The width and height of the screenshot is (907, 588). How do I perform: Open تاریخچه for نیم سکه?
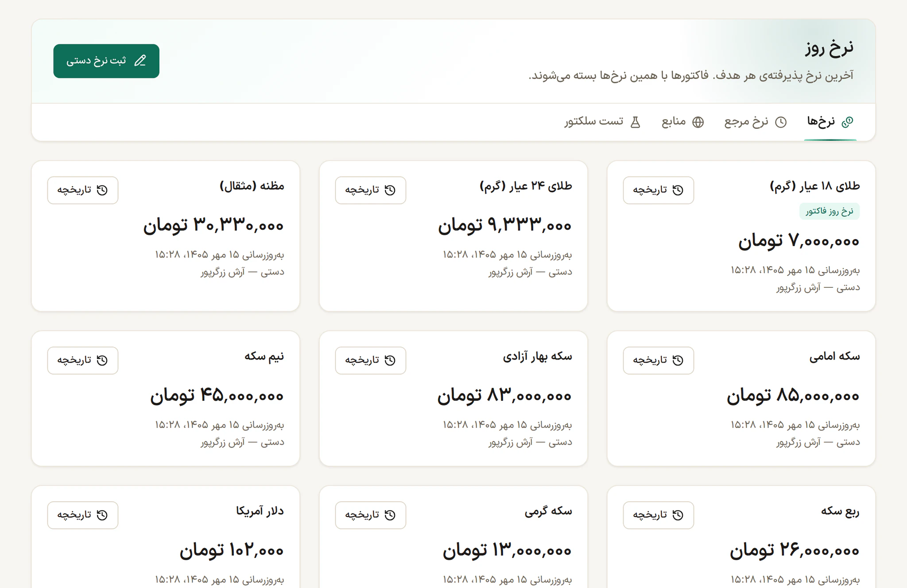point(82,360)
